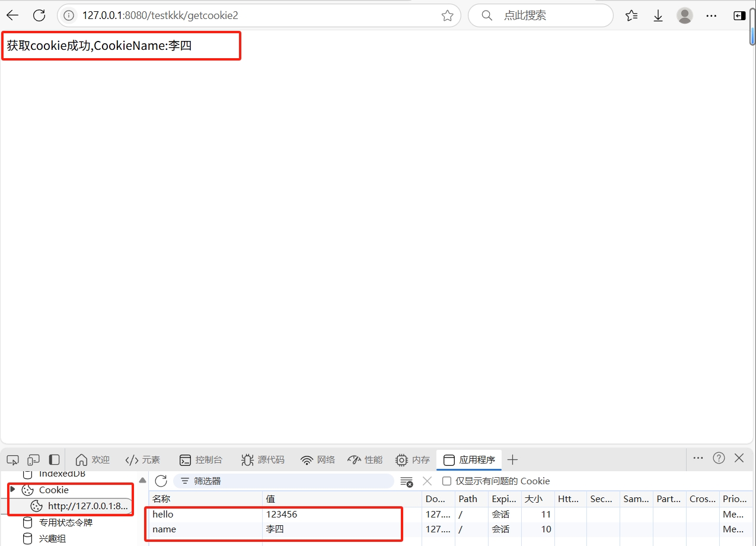View site information icon in address bar
Viewport: 756px width, 546px height.
click(69, 15)
